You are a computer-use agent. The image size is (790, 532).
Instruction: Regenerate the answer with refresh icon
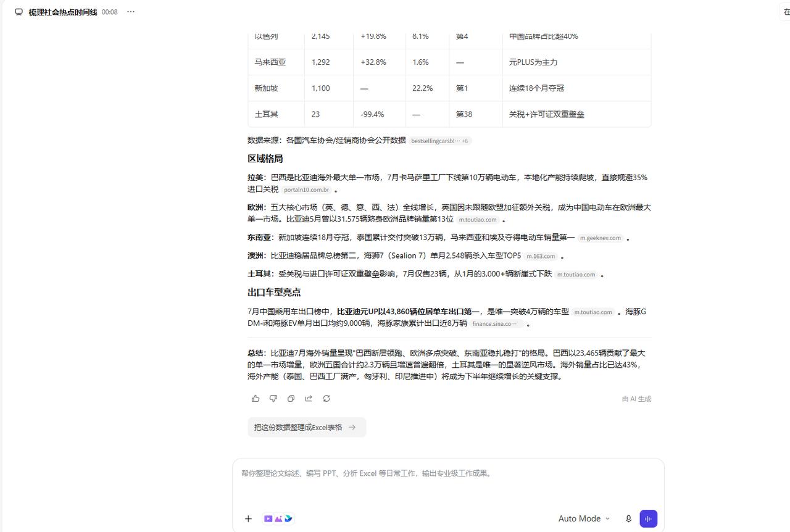[x=326, y=399]
